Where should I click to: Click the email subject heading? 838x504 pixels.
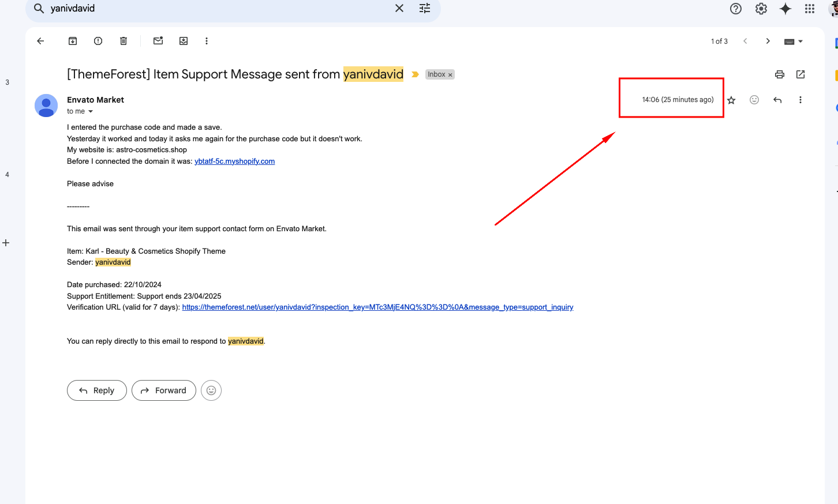click(235, 74)
